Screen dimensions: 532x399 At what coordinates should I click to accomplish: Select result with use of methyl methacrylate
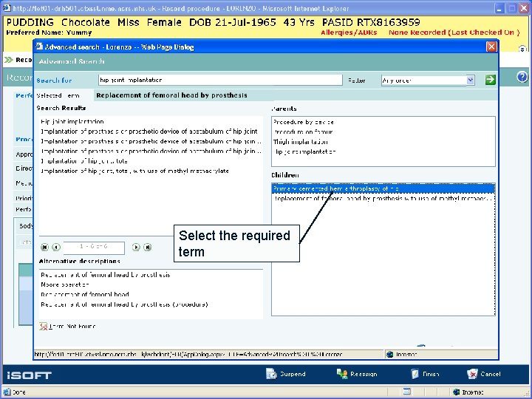(x=134, y=171)
